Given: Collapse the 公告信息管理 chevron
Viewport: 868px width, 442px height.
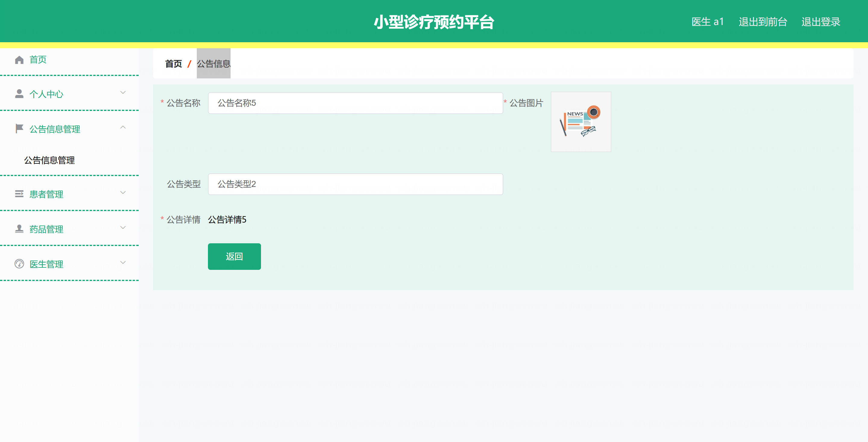Looking at the screenshot, I should (123, 127).
